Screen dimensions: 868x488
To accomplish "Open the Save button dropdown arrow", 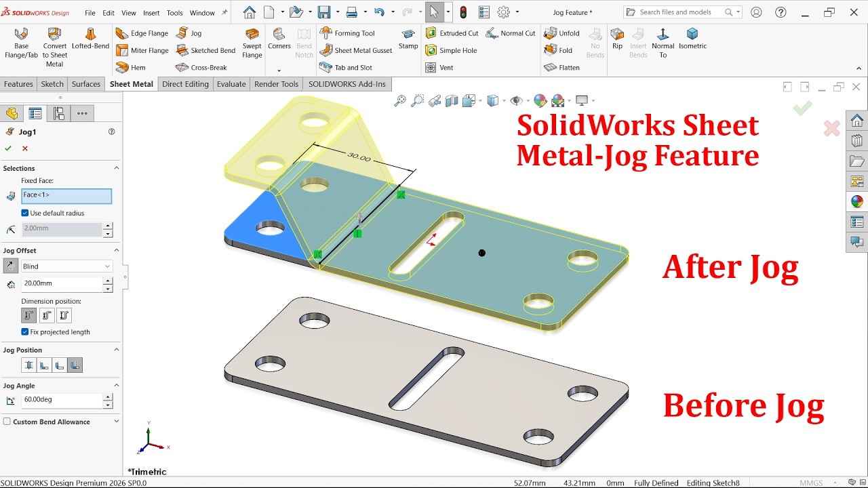I will [x=336, y=12].
